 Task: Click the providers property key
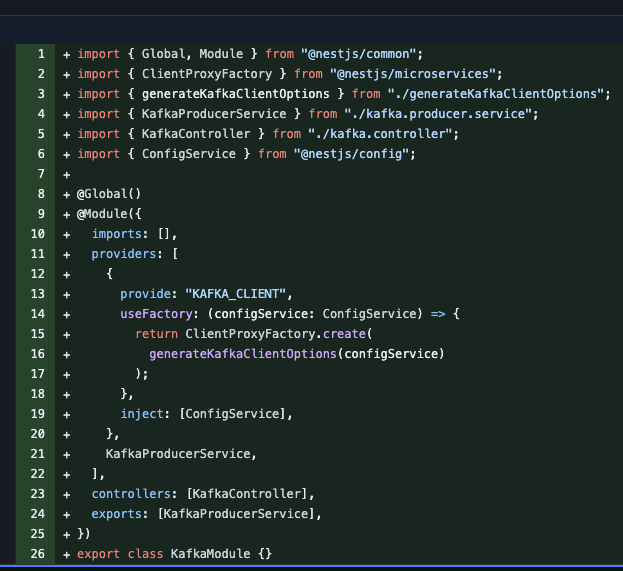[x=124, y=254]
